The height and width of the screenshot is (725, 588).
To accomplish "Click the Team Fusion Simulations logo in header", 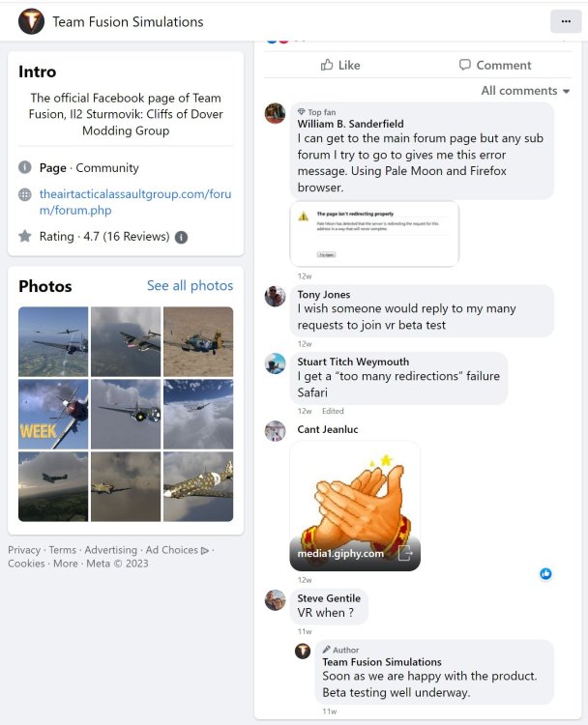I will point(32,21).
